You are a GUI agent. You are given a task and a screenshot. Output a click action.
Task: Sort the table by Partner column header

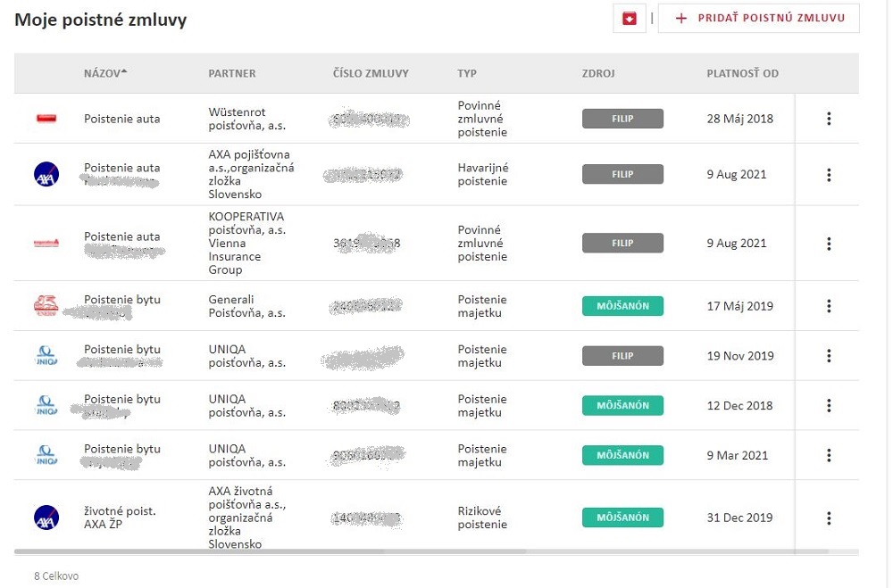tap(232, 73)
